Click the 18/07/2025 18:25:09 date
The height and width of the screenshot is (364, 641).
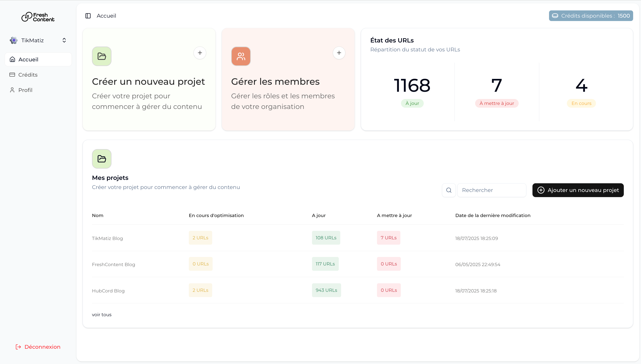tap(476, 238)
